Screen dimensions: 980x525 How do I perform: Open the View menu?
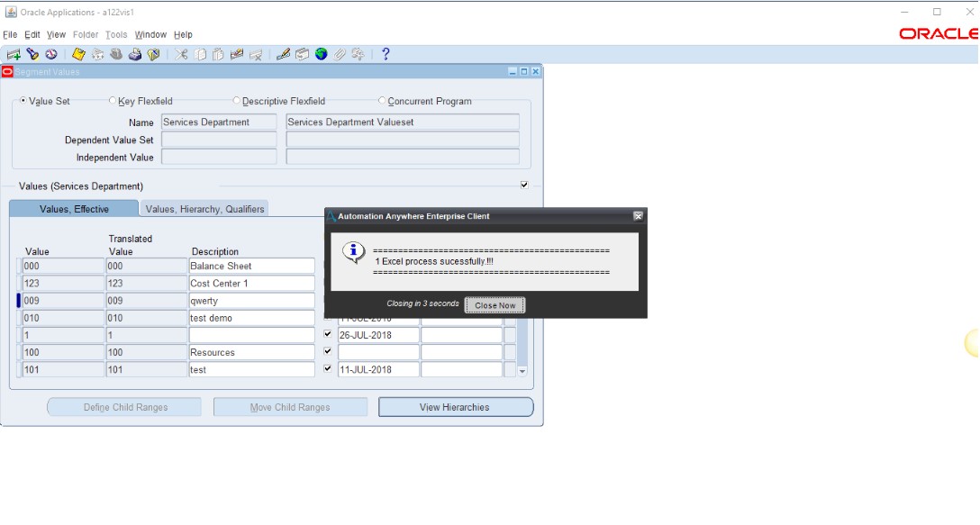tap(56, 35)
